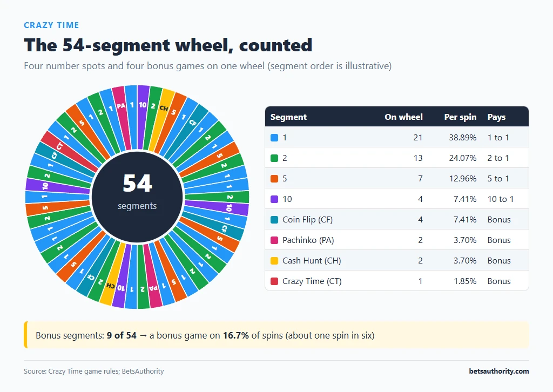The width and height of the screenshot is (553, 392).
Task: Click the CRAZY TIME heading label
Action: (51, 25)
